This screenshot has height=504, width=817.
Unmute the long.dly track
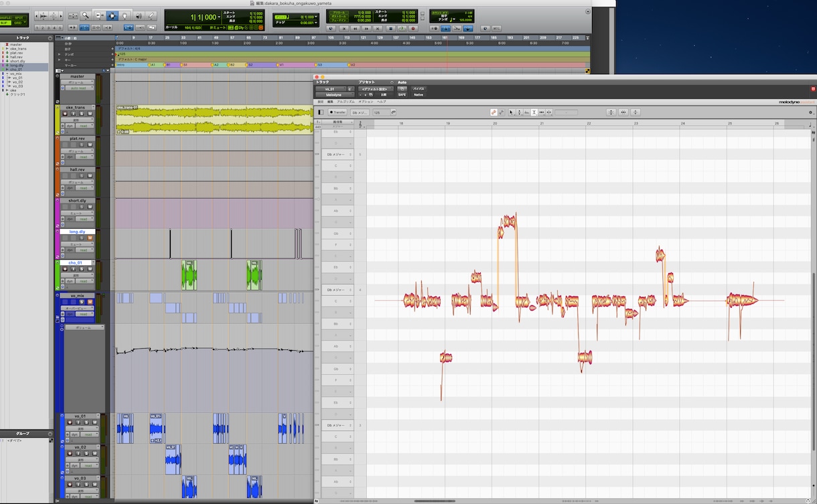click(x=90, y=238)
